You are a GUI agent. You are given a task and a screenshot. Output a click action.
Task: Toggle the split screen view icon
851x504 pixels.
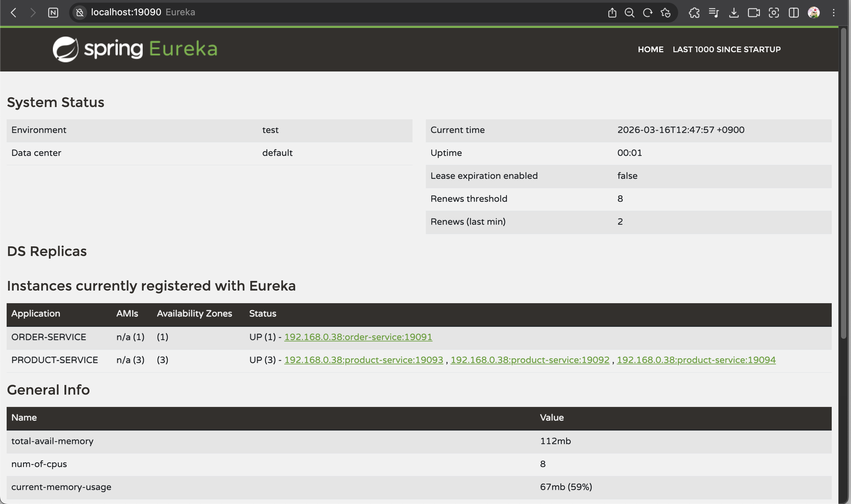pyautogui.click(x=794, y=13)
